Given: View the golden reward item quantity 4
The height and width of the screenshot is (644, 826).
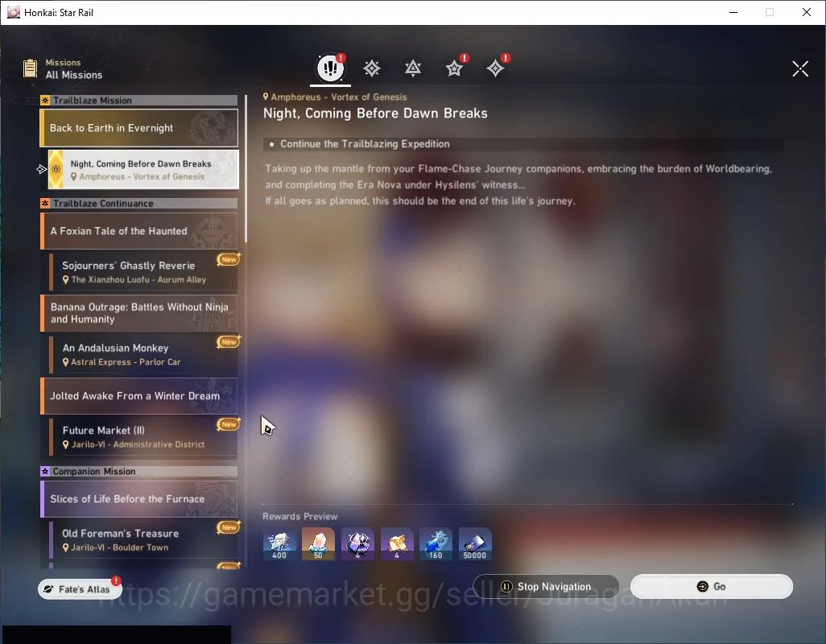Looking at the screenshot, I should click(x=397, y=544).
